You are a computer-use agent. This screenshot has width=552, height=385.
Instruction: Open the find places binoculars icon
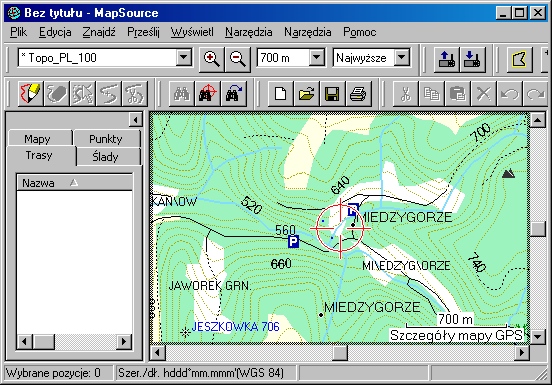point(182,93)
